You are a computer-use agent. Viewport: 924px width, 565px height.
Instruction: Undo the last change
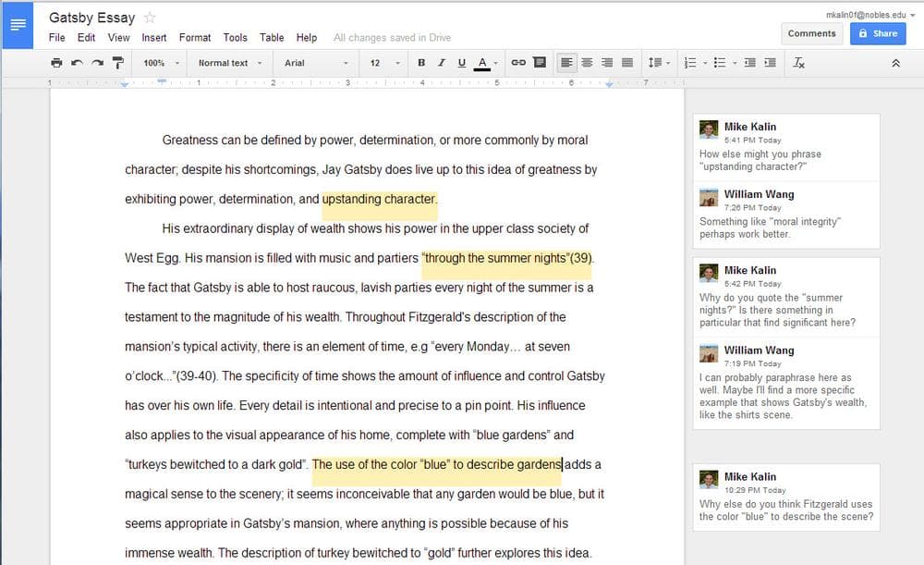pos(79,62)
